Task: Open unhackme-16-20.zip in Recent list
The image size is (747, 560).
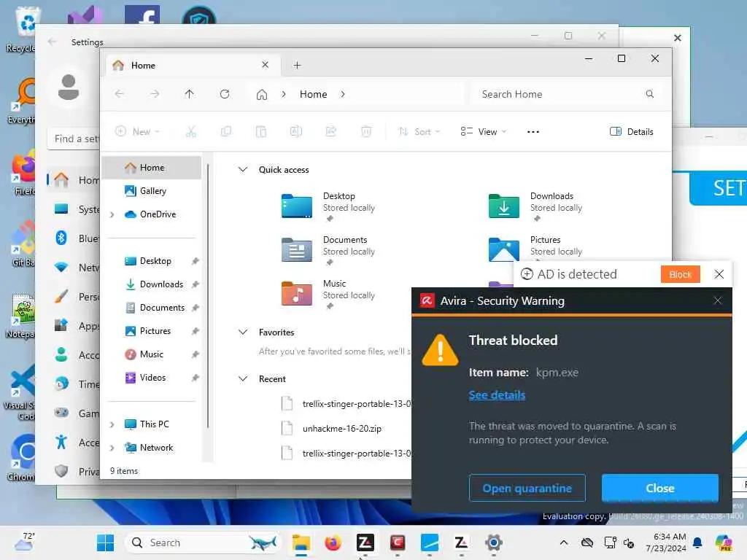Action: 342,429
